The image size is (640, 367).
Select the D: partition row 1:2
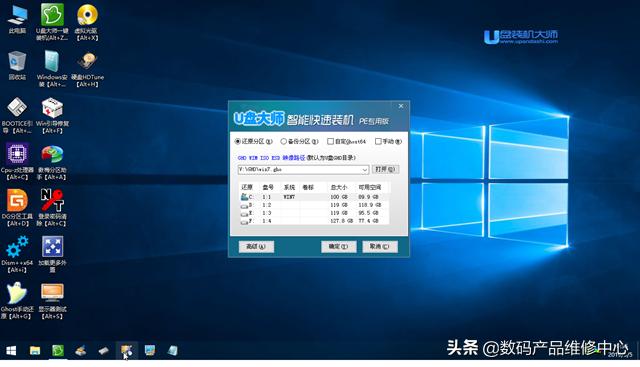[313, 205]
